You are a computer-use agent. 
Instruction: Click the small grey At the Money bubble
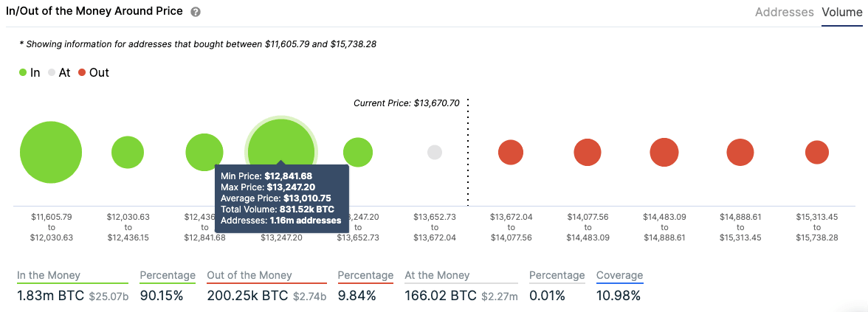pos(435,153)
